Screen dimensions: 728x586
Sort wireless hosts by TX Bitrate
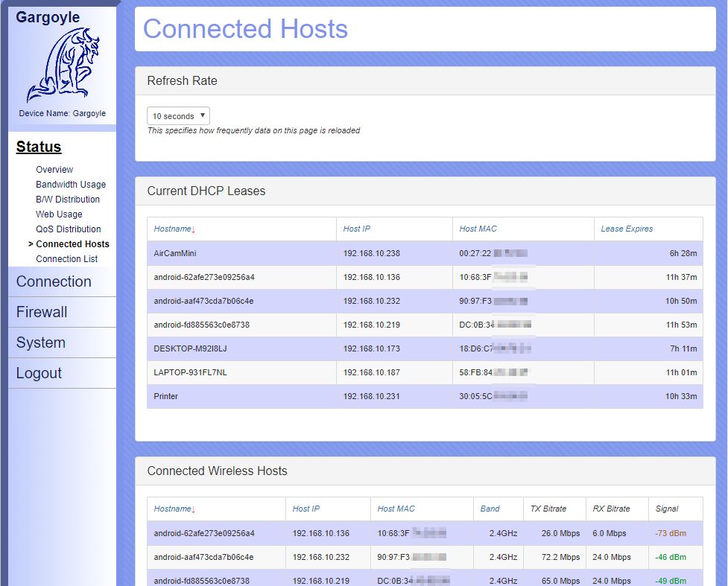pyautogui.click(x=548, y=509)
